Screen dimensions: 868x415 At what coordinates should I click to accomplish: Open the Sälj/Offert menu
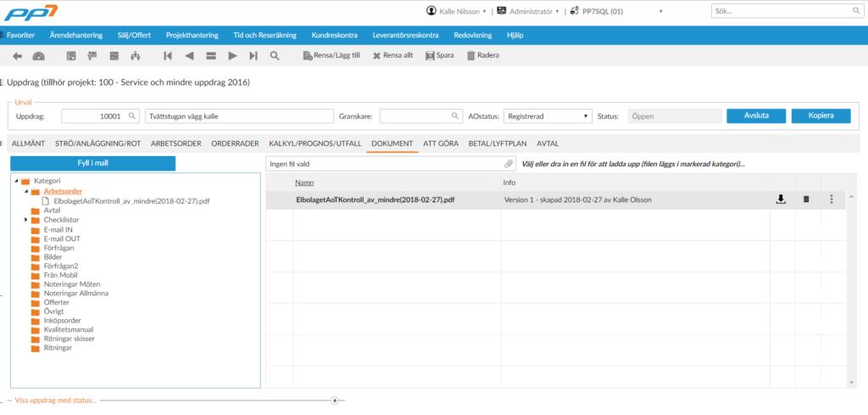(x=134, y=35)
